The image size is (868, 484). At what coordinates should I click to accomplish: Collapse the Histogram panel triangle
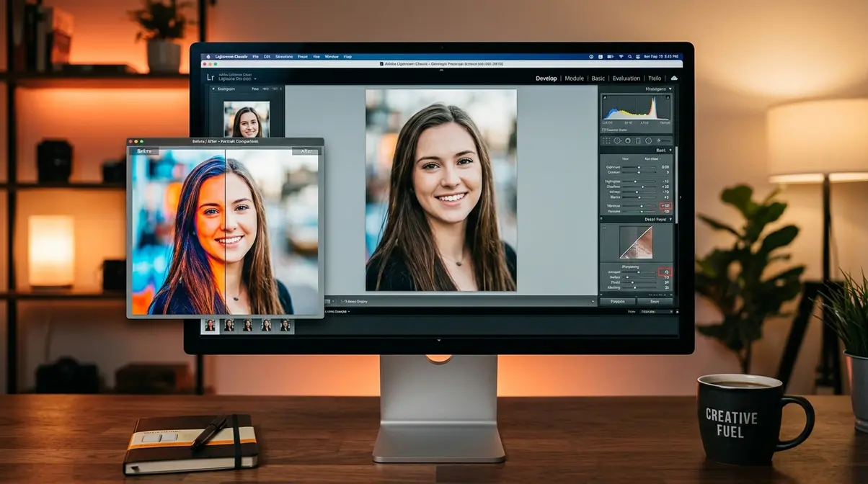pyautogui.click(x=670, y=89)
